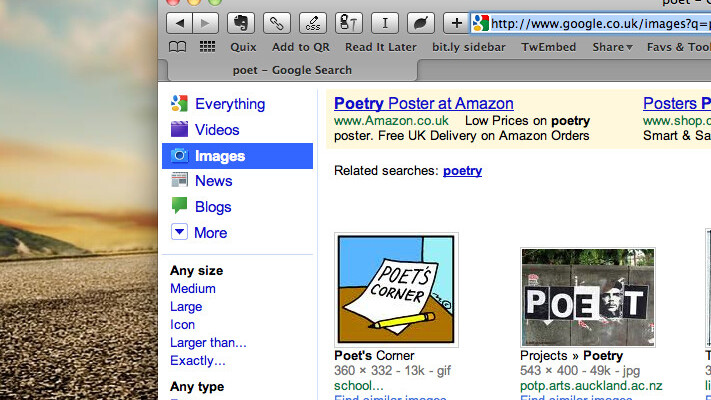Show More search categories

(210, 233)
